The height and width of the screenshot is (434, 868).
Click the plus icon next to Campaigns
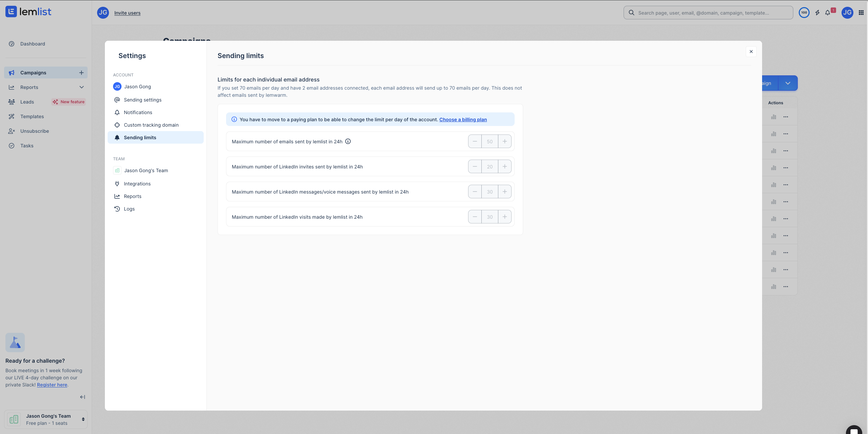click(81, 73)
